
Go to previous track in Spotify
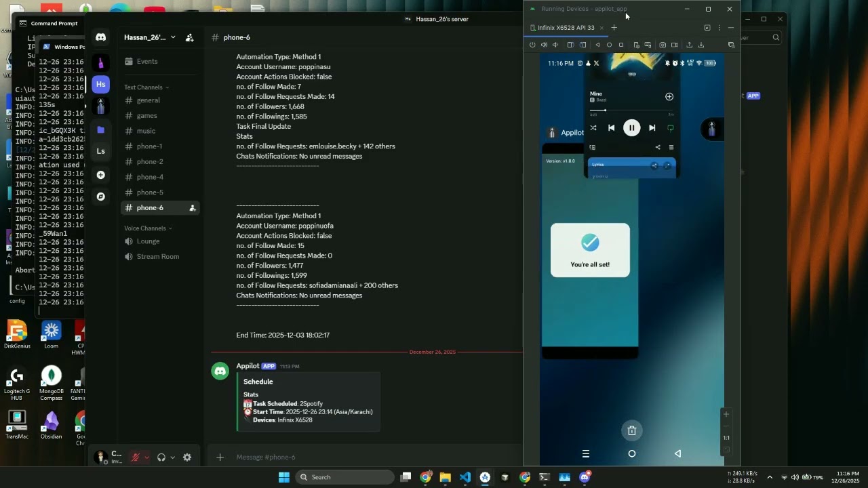611,127
